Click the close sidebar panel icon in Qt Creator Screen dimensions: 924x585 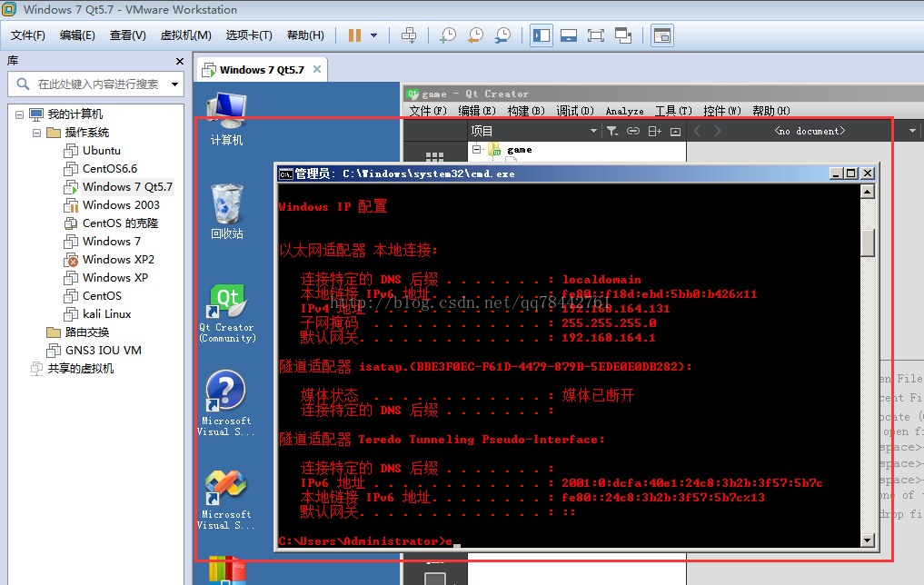(x=675, y=132)
